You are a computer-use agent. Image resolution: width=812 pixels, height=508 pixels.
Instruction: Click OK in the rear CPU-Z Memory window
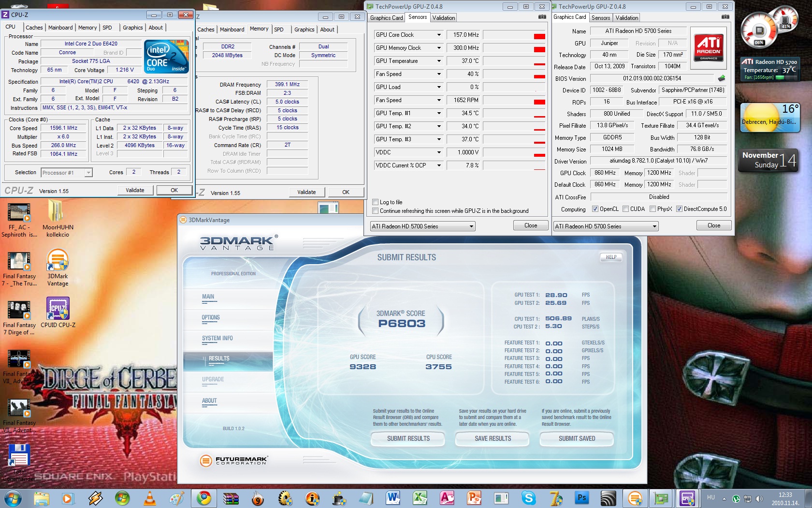pyautogui.click(x=346, y=192)
